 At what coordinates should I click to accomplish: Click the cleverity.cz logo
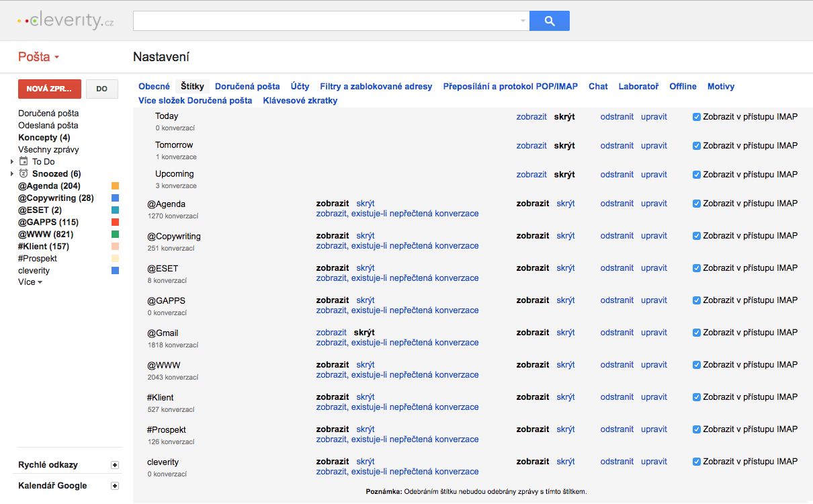(65, 22)
